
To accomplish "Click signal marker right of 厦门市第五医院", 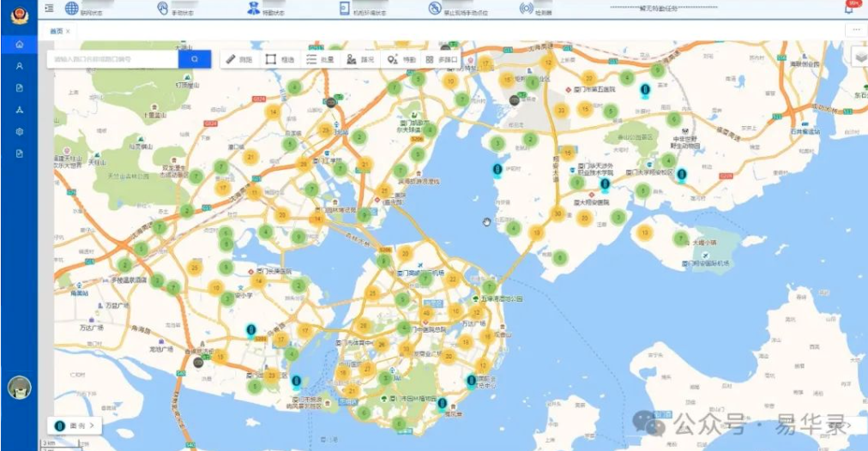I will 644,90.
